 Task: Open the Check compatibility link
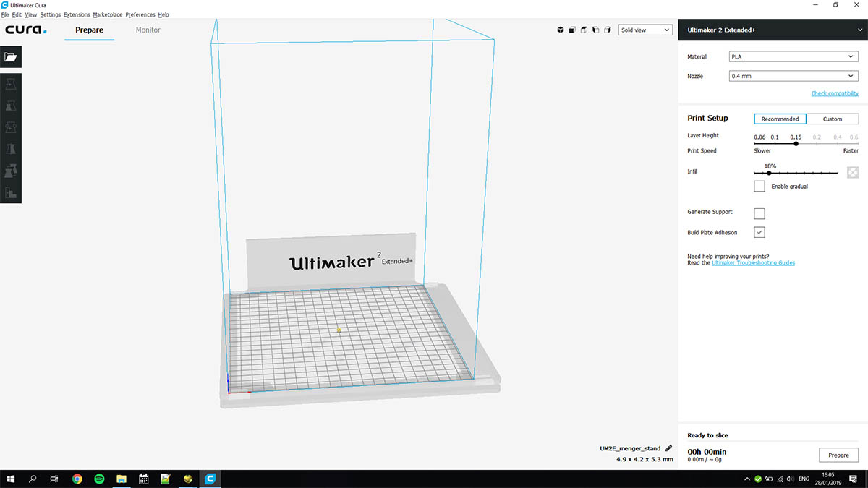point(835,93)
